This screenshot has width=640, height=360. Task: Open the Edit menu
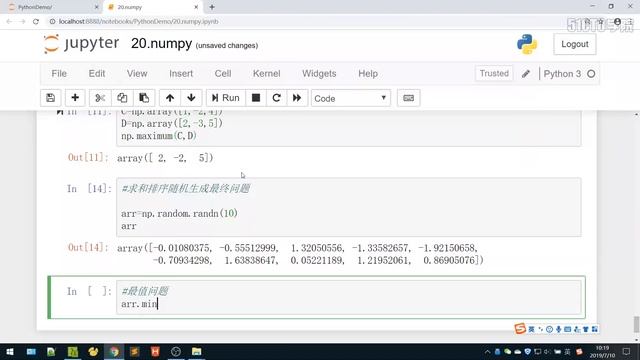click(97, 73)
